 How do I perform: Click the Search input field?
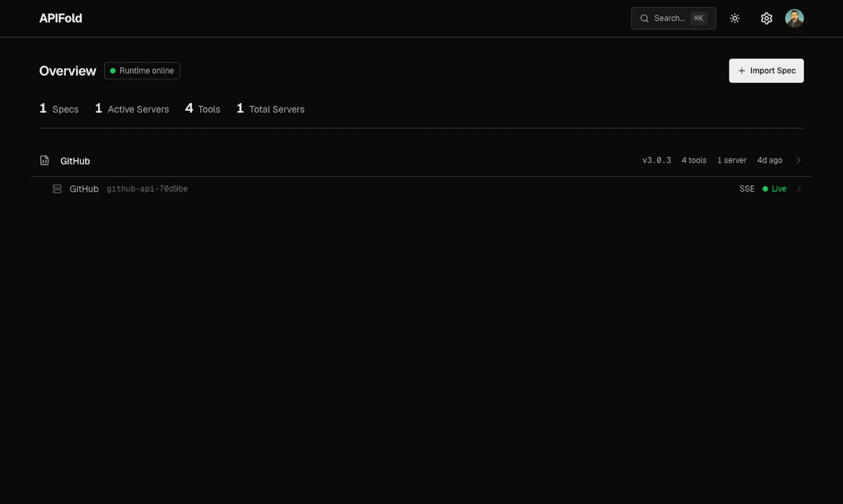(x=673, y=18)
